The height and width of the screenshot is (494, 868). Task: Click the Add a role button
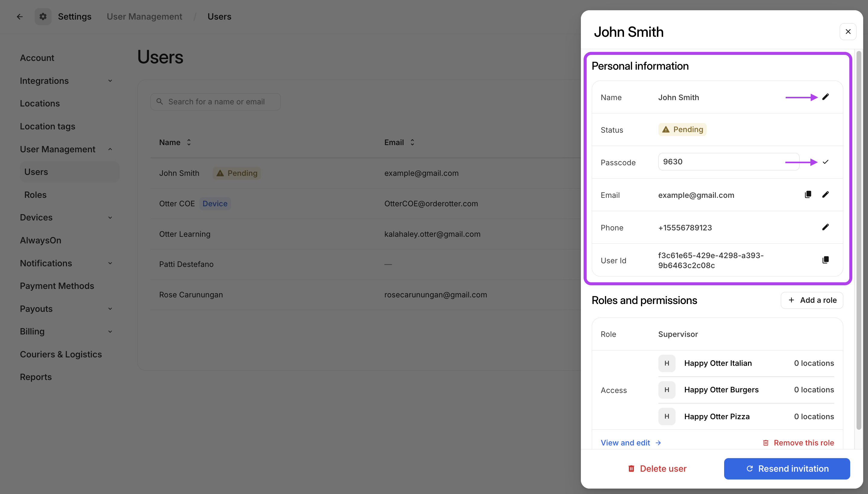point(812,300)
